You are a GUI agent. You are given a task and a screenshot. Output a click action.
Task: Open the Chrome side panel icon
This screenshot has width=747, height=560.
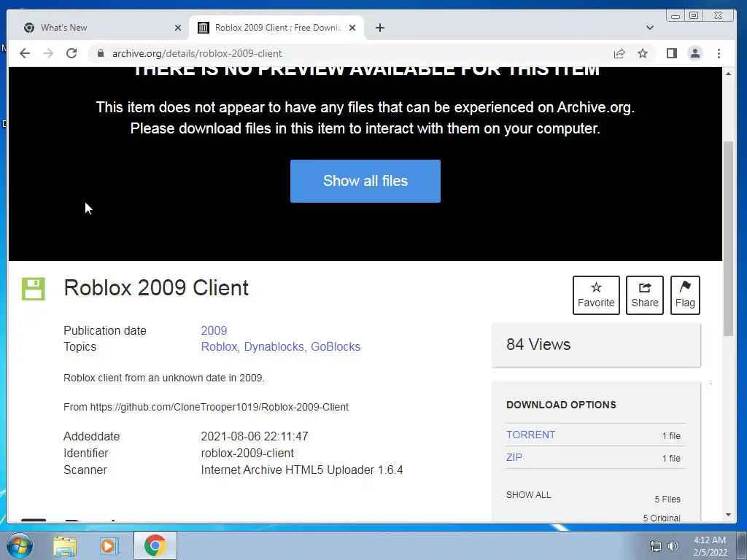[x=672, y=53]
